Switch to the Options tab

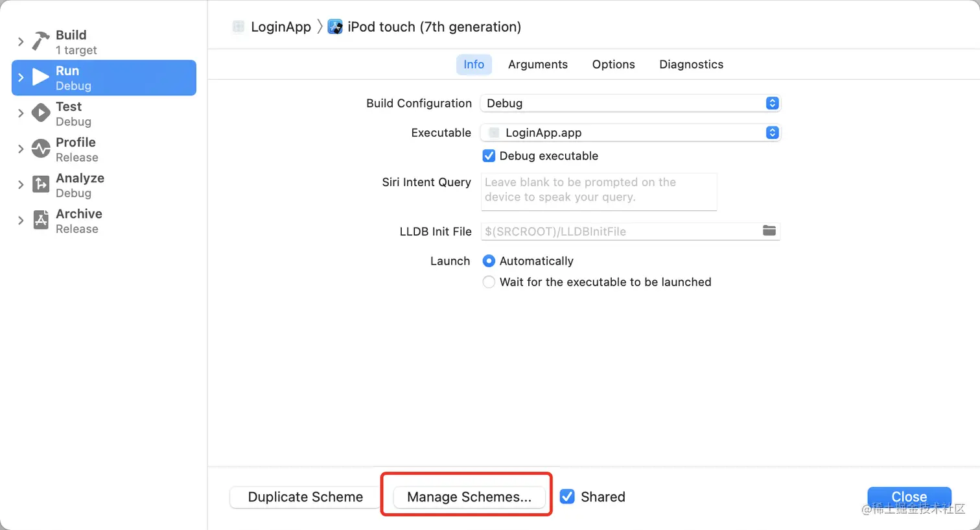point(613,64)
